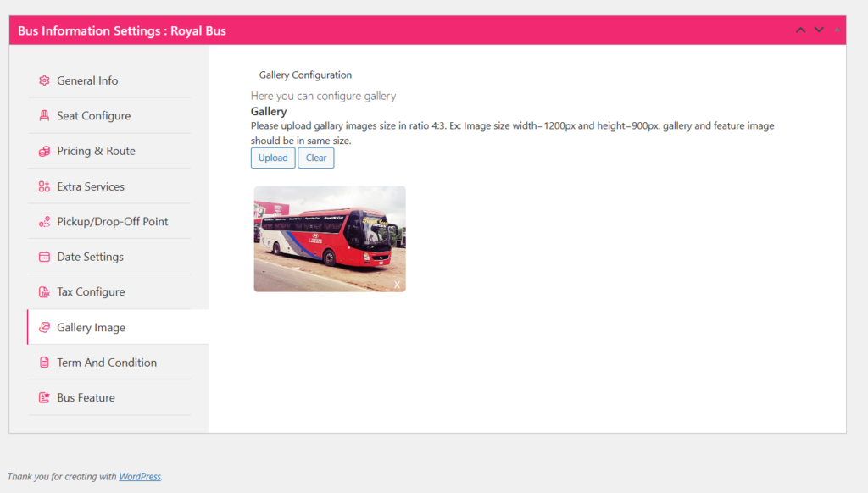Image resolution: width=868 pixels, height=493 pixels.
Task: Move the metabox up with the up arrow
Action: tap(800, 30)
